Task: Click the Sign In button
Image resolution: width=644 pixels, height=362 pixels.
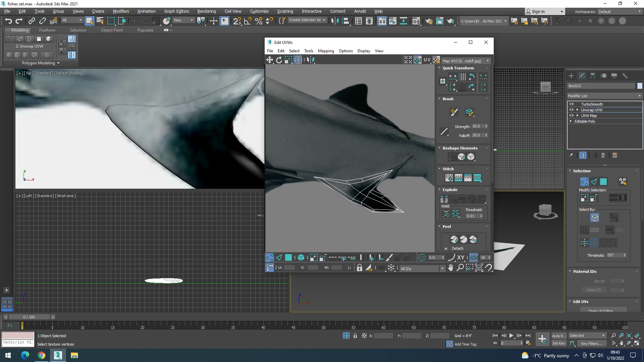Action: click(x=544, y=11)
